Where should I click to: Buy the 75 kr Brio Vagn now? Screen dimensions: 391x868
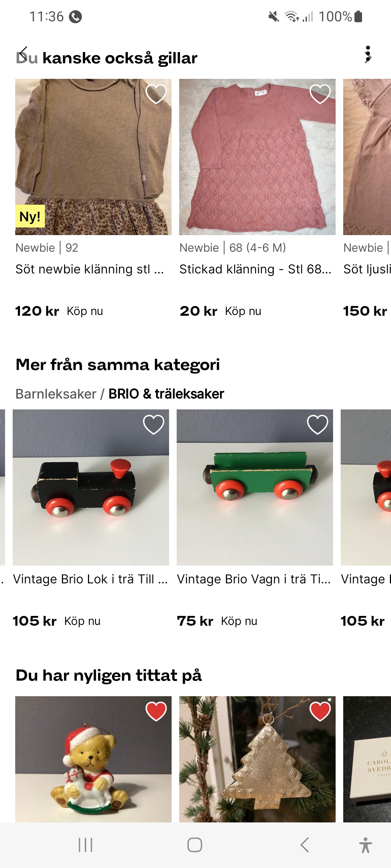[x=239, y=621]
